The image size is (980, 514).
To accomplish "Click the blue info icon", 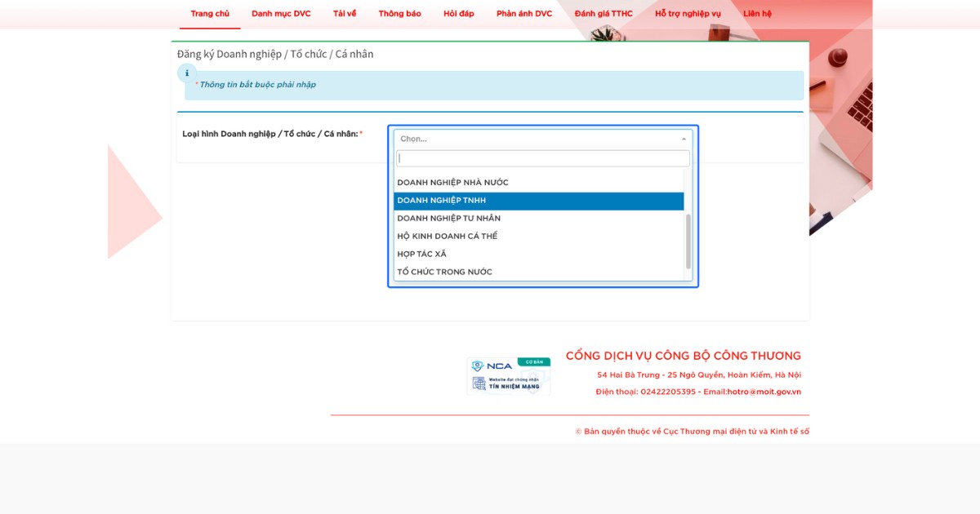I will [186, 73].
